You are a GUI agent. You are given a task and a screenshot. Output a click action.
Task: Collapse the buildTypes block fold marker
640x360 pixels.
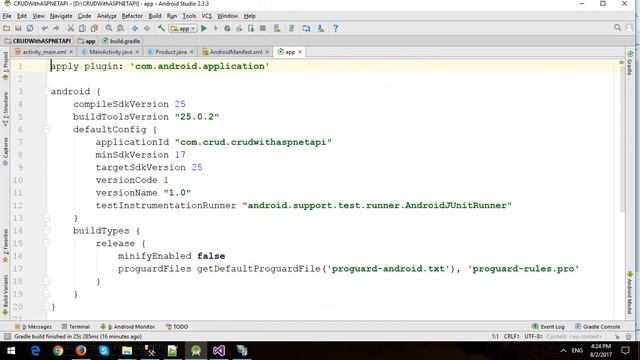(x=46, y=231)
